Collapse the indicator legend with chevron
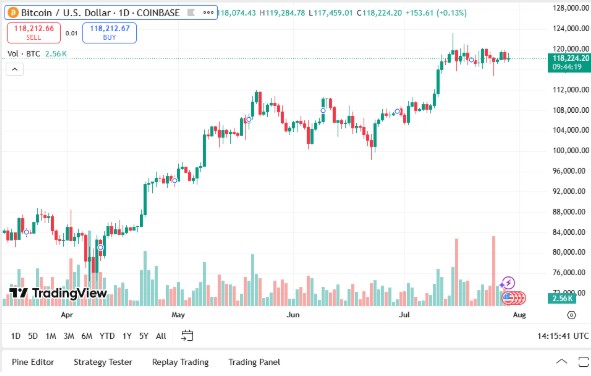This screenshot has width=591, height=376. 15,69
